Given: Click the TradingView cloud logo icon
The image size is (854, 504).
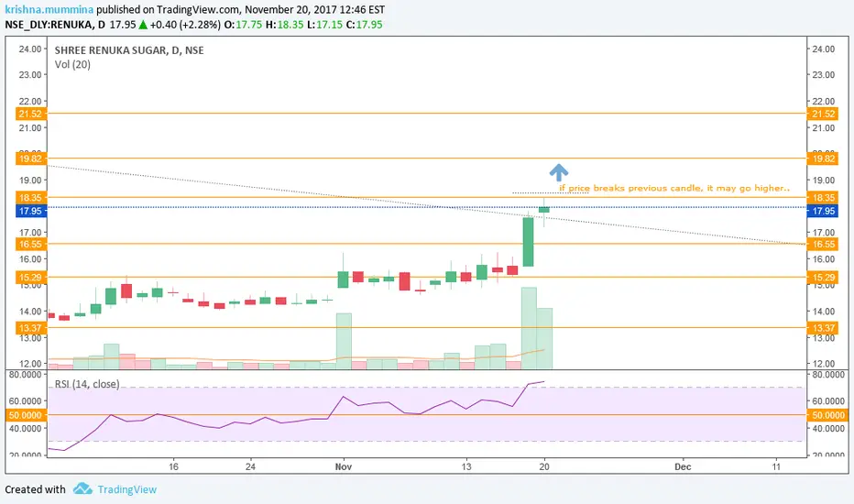Looking at the screenshot, I should pos(82,488).
